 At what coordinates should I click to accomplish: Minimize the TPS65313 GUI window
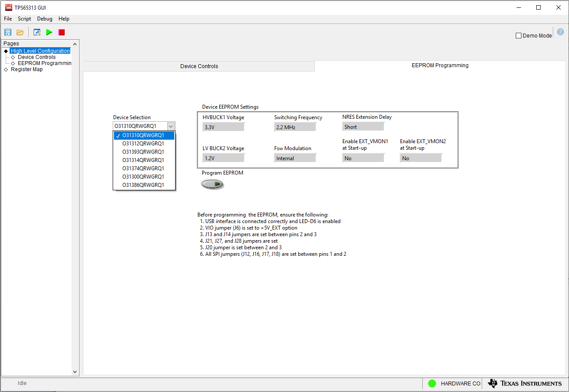tap(519, 7)
